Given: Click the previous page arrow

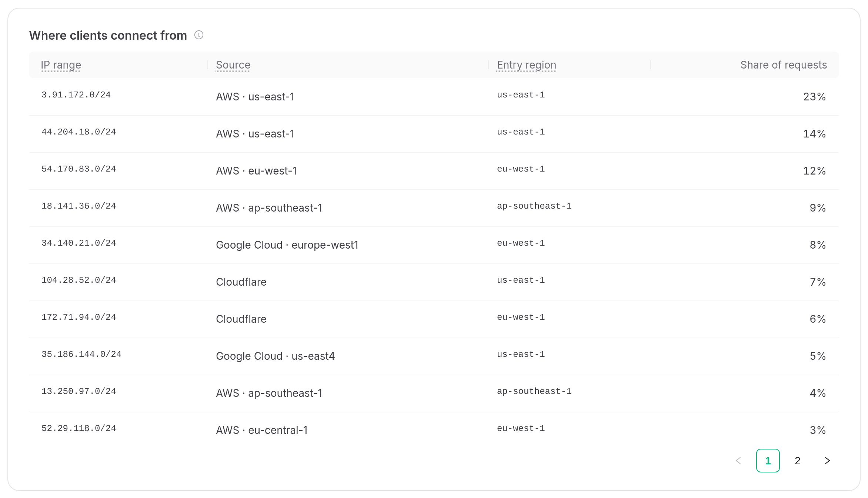Looking at the screenshot, I should pos(738,461).
